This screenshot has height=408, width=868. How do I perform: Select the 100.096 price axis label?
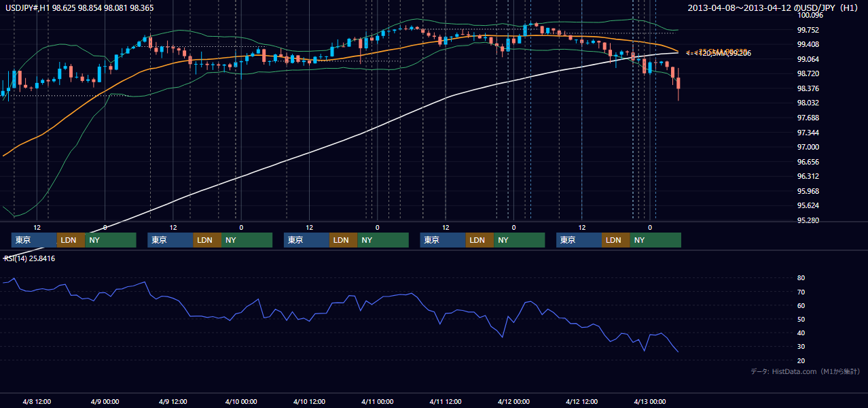click(811, 15)
